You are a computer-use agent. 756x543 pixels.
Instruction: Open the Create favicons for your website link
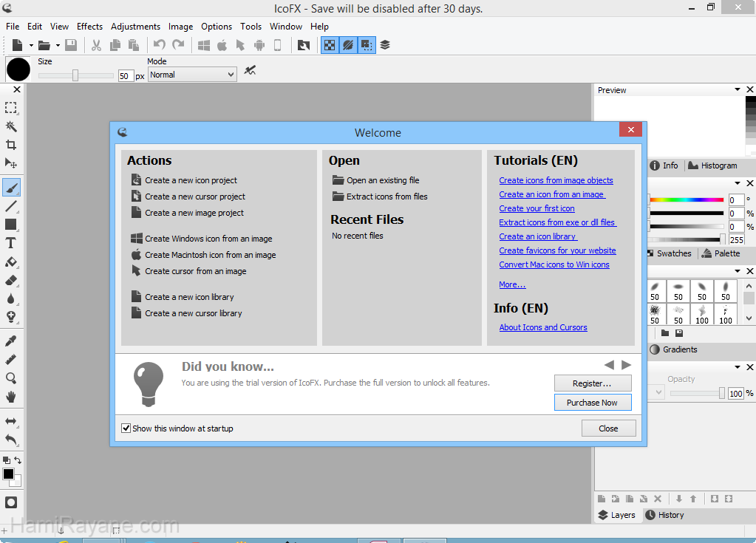[557, 250]
